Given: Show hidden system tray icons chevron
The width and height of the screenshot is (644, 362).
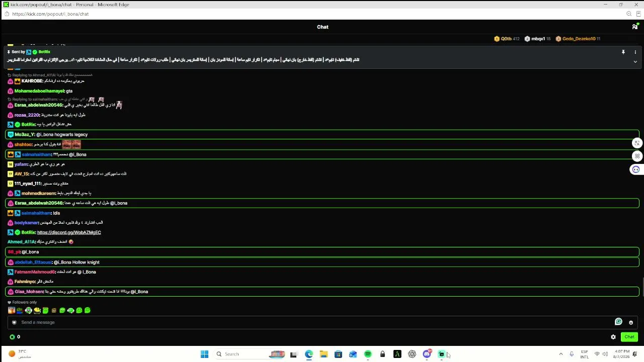Looking at the screenshot, I should coord(560,354).
